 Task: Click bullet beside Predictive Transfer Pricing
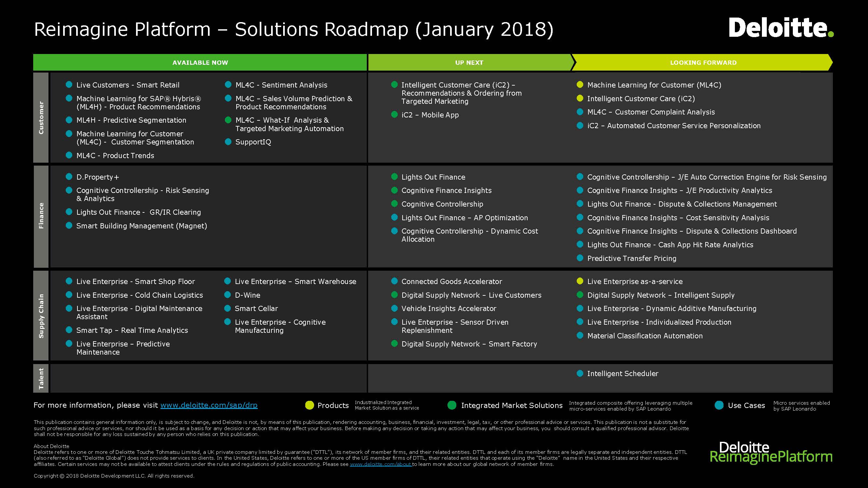[x=580, y=258]
